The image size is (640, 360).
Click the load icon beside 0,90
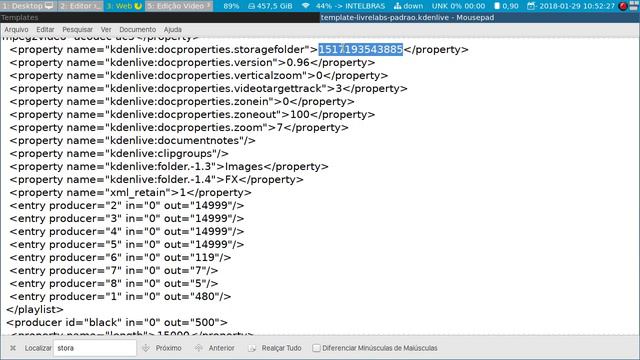tap(497, 6)
